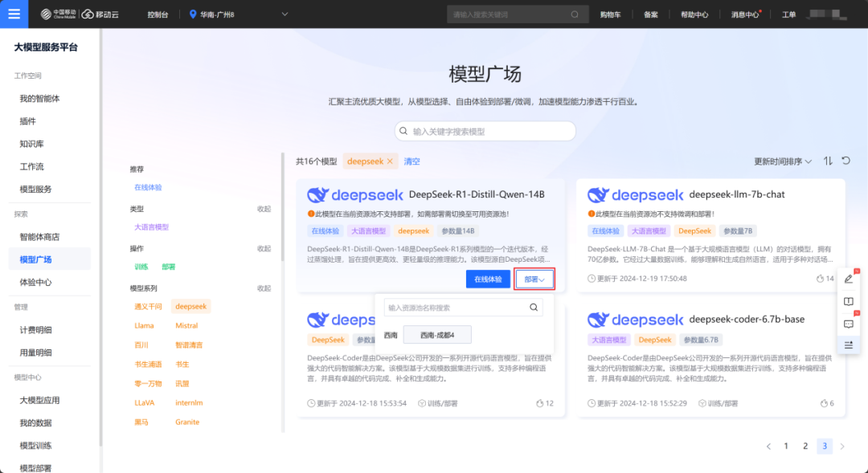Expand the region dropdown chevron in top bar
The height and width of the screenshot is (473, 868).
click(x=285, y=14)
